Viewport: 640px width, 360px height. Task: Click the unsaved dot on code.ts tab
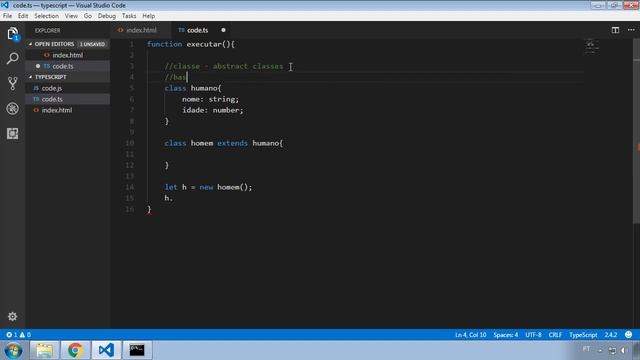coord(223,30)
